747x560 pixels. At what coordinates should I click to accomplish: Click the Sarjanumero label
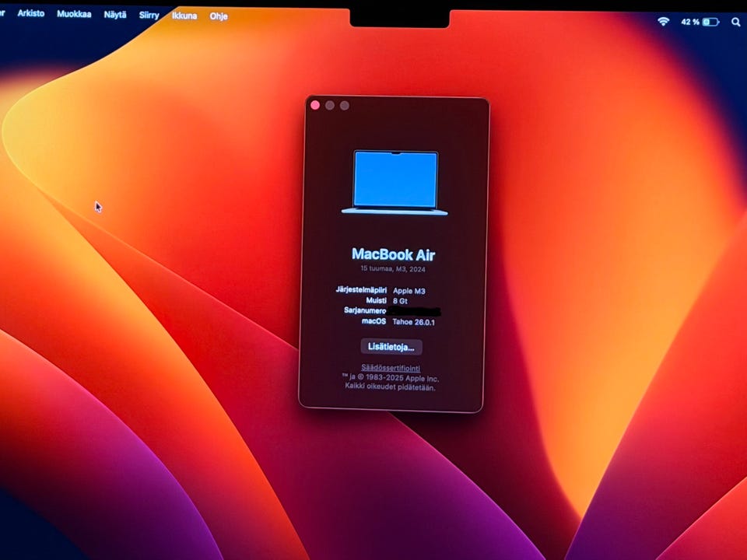coord(365,310)
